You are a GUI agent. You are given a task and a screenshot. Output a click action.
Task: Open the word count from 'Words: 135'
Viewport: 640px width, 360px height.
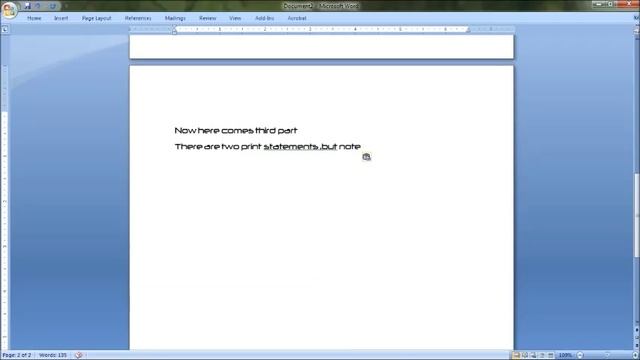click(x=53, y=355)
